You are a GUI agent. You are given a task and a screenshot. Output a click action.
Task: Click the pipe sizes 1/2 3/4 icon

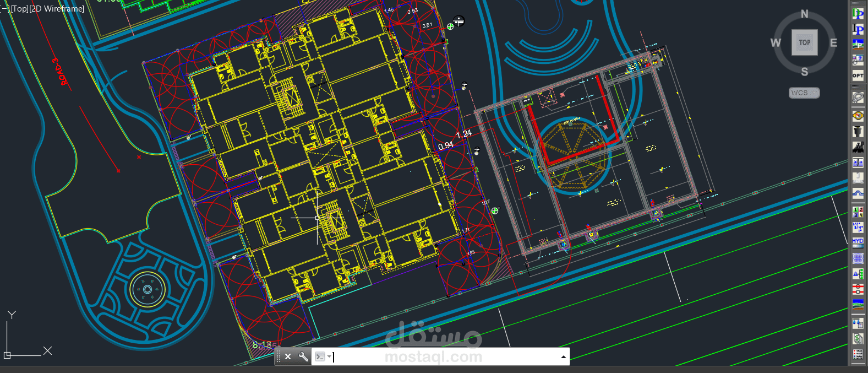tap(858, 227)
